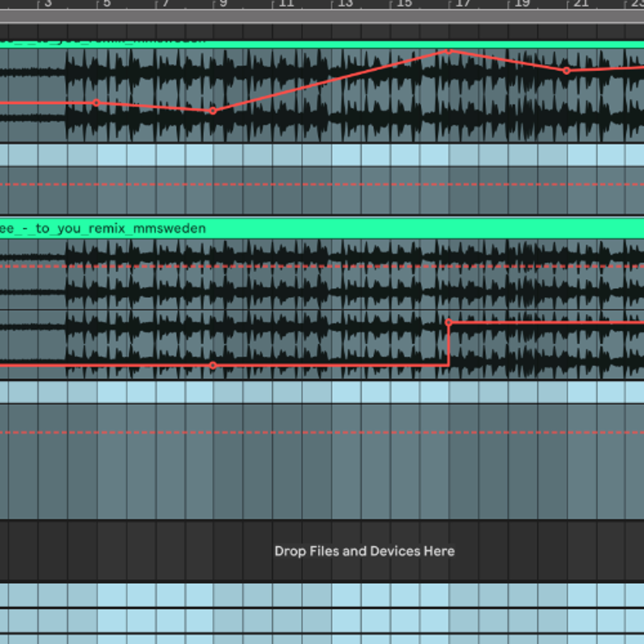The image size is (644, 644).
Task: Click bar 21 in the beat-time ruler
Action: tap(581, 3)
